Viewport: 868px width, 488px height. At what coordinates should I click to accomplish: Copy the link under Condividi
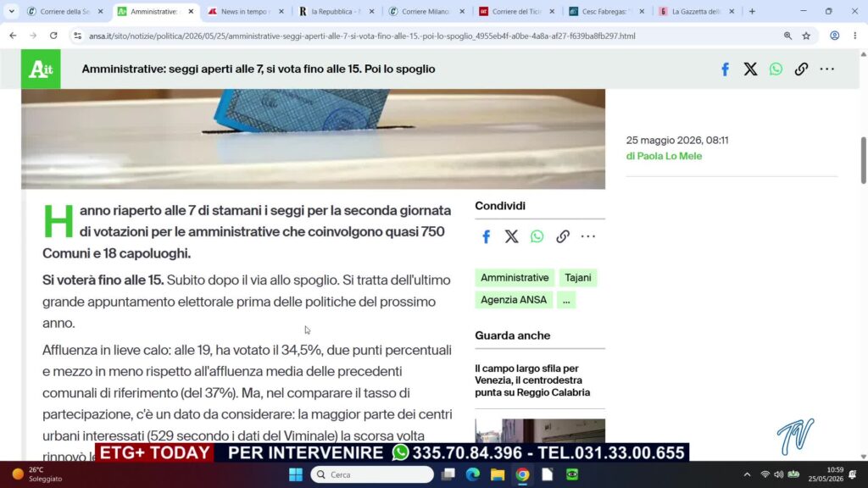tap(563, 237)
